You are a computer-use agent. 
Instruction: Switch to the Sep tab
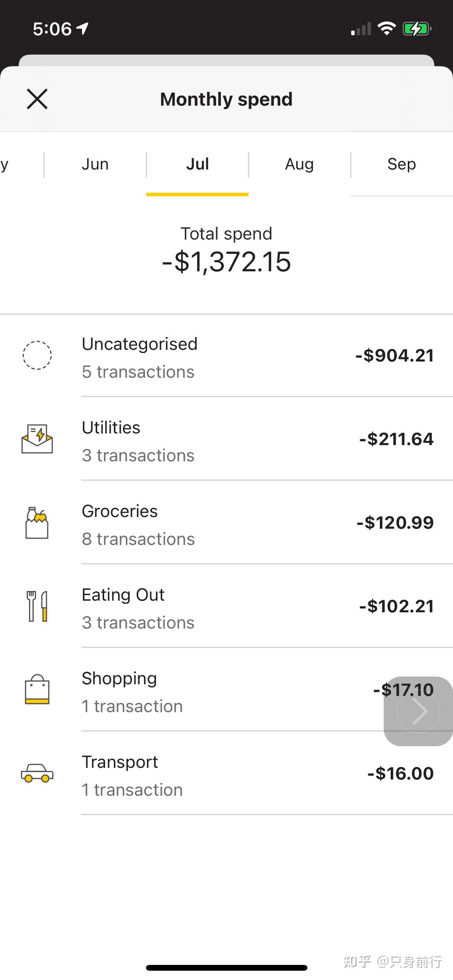(402, 164)
